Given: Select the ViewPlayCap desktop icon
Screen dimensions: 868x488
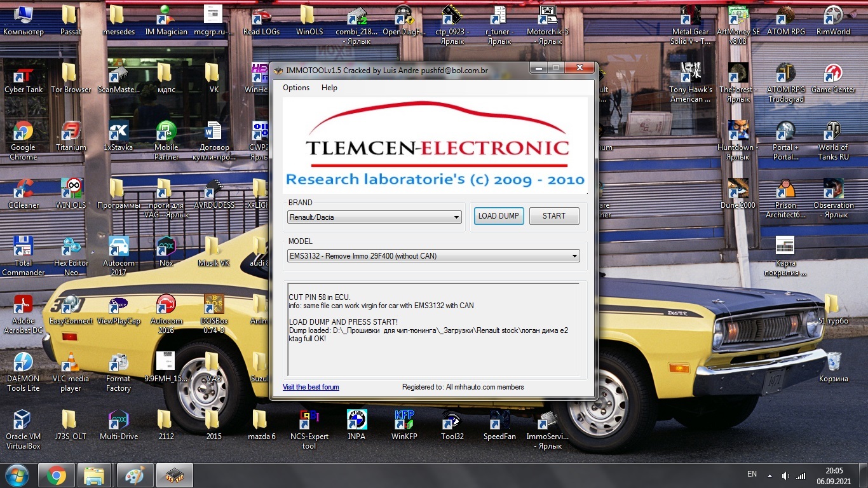Looking at the screenshot, I should tap(118, 310).
